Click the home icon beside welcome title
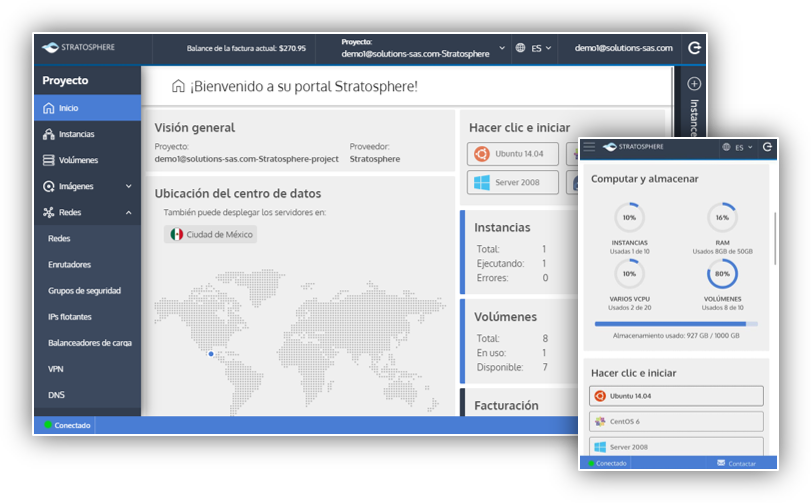The width and height of the screenshot is (811, 503). point(178,86)
